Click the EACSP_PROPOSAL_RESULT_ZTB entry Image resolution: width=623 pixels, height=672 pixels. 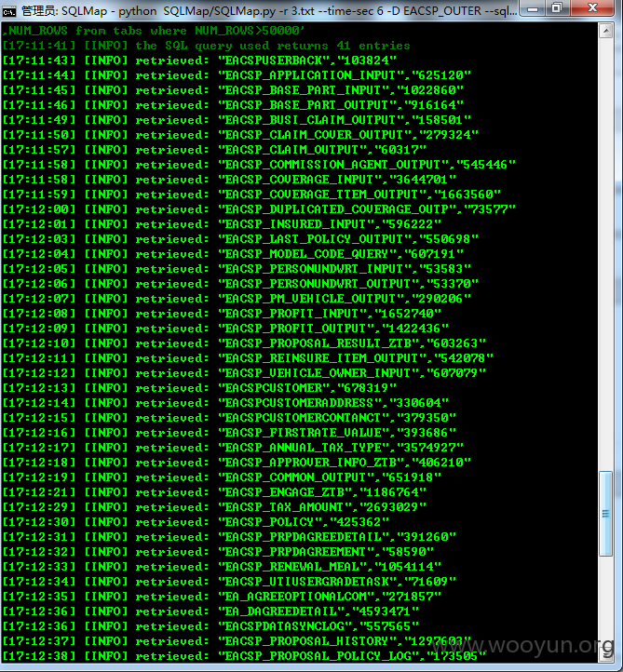244,343
